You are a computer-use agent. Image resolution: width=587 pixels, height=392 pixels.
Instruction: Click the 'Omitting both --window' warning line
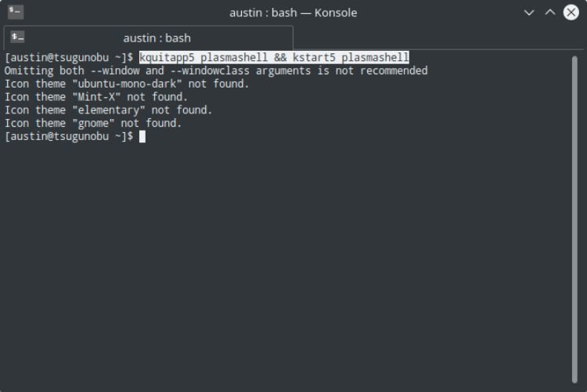pyautogui.click(x=216, y=70)
